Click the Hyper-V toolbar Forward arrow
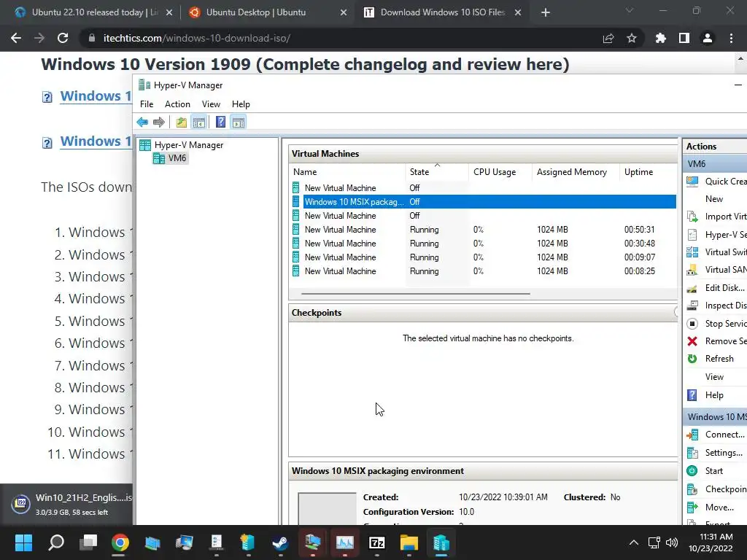Image resolution: width=747 pixels, height=560 pixels. [158, 122]
